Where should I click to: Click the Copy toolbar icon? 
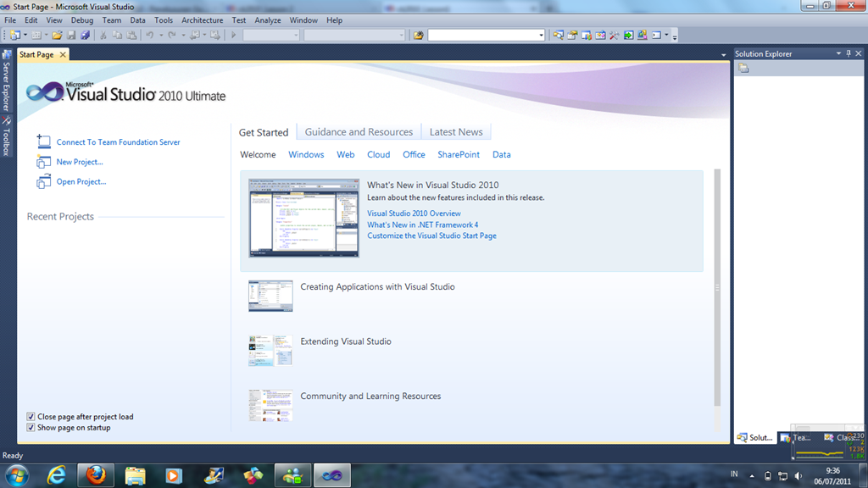pos(117,36)
